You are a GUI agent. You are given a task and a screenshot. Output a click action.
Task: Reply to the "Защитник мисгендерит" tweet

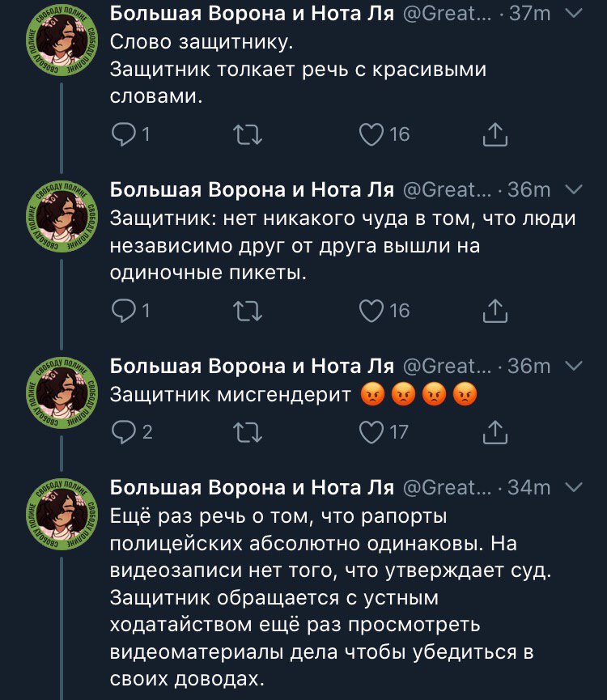tap(124, 432)
